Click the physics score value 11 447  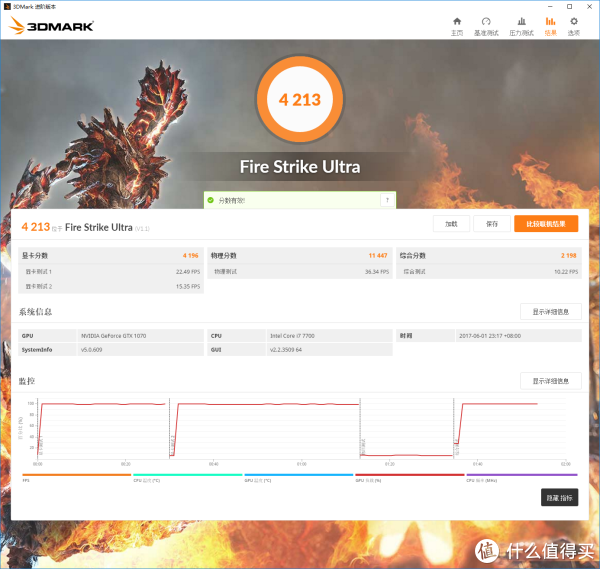378,255
